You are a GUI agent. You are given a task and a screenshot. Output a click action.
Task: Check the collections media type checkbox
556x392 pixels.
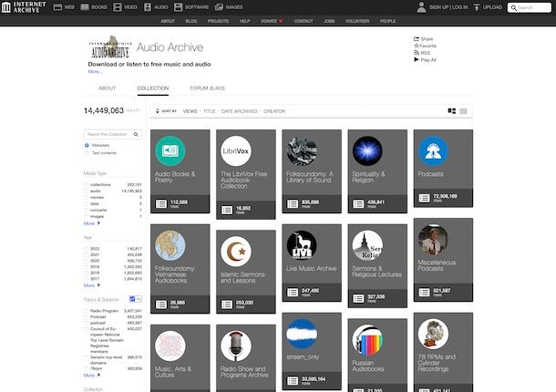86,185
